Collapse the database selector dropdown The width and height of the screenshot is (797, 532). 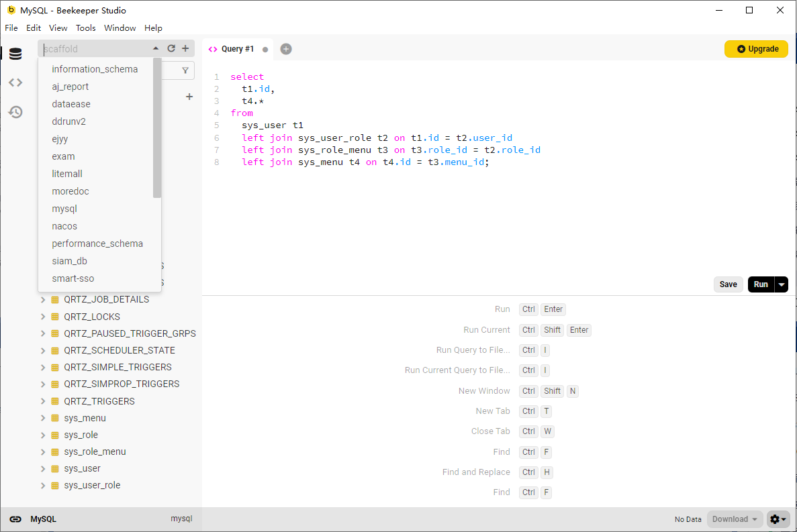click(x=155, y=48)
